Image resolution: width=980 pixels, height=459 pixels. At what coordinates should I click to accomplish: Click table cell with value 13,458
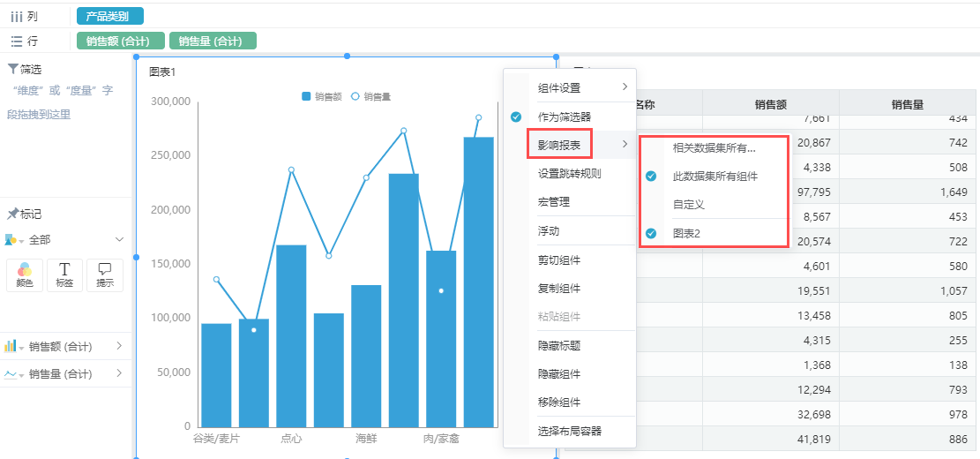(771, 316)
